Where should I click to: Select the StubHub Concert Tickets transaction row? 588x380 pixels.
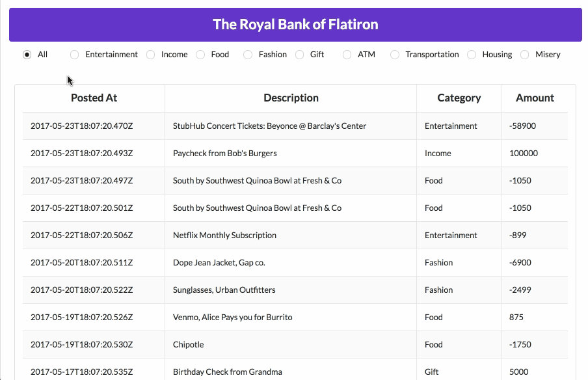(269, 126)
